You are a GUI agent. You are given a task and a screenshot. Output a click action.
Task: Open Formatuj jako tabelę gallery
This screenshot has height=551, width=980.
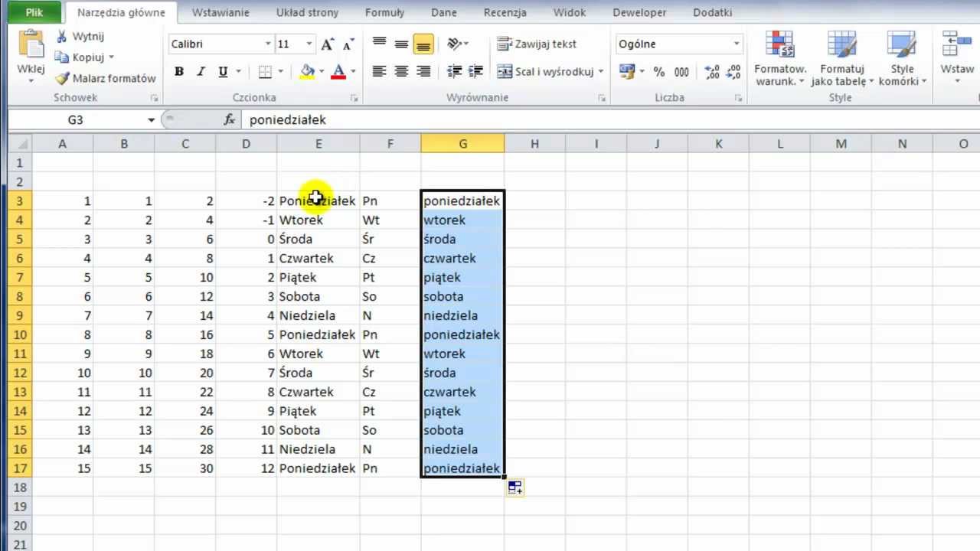(842, 58)
